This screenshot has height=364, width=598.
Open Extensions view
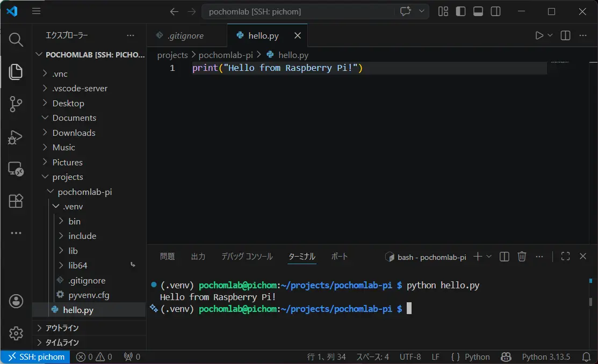click(16, 201)
